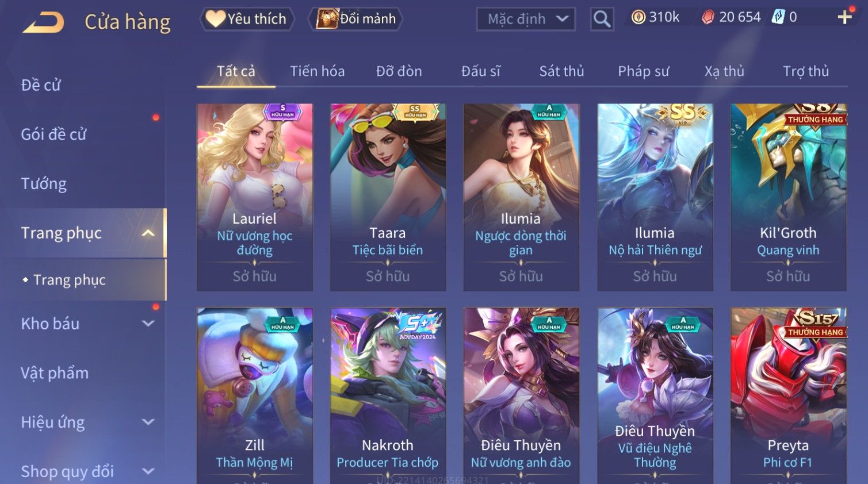Tap the plus icon to add currency
868x484 pixels.
pos(844,17)
